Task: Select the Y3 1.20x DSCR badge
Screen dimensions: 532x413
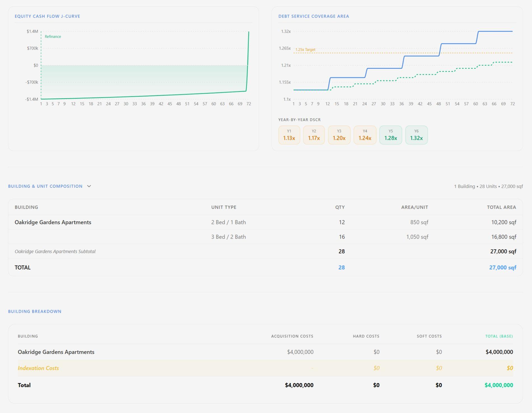Action: pyautogui.click(x=339, y=135)
